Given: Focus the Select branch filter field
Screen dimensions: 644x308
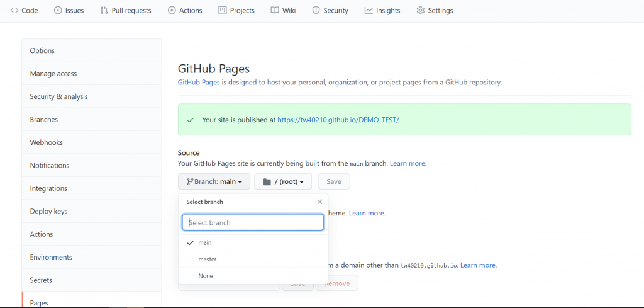Looking at the screenshot, I should [253, 222].
